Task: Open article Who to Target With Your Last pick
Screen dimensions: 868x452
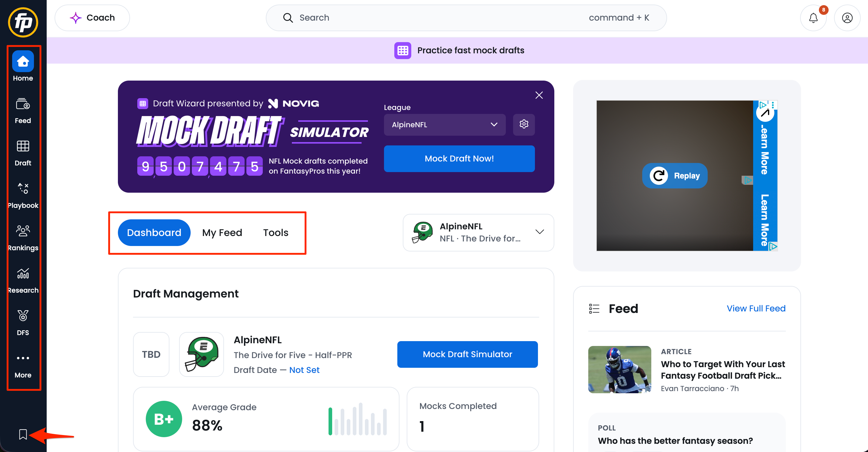Action: pyautogui.click(x=723, y=370)
